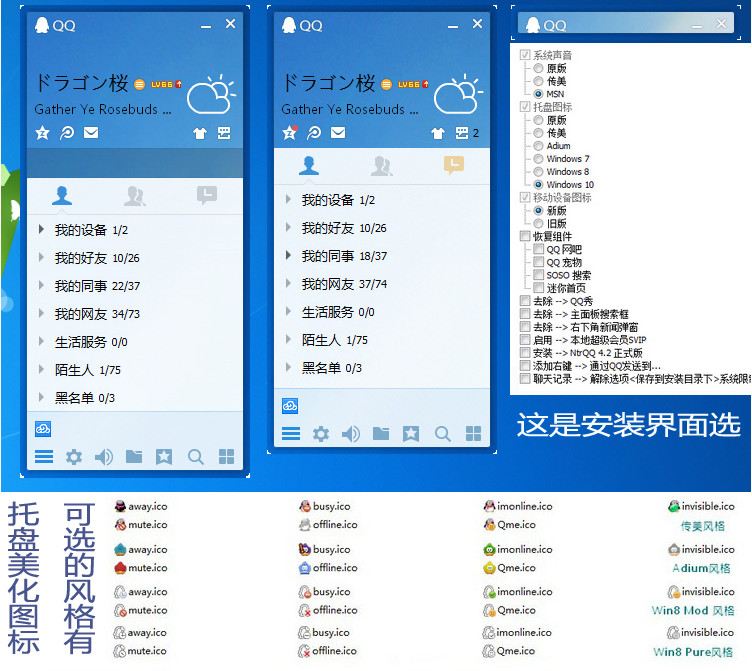
Task: Toggle the 托盘图标 checkbox
Action: pyautogui.click(x=525, y=106)
